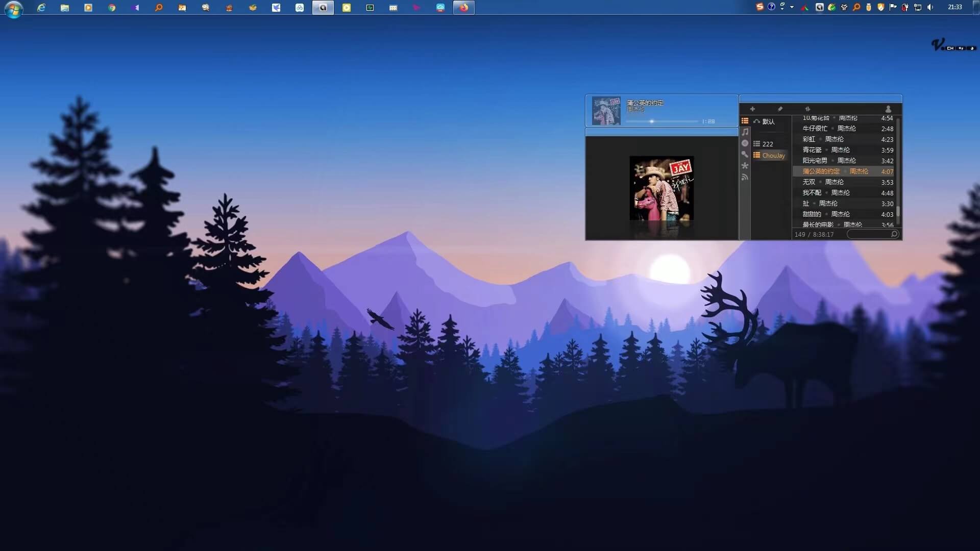980x551 pixels.
Task: Open the system clock showing 21:33
Action: (x=954, y=7)
